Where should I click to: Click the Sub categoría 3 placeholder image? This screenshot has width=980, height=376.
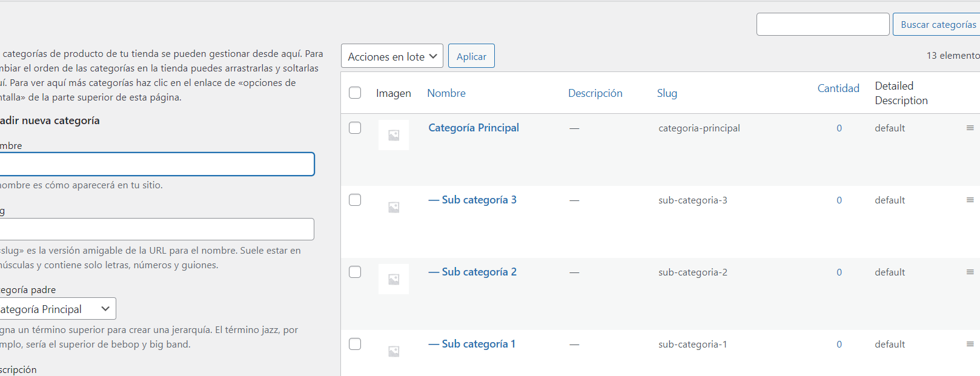coord(394,207)
